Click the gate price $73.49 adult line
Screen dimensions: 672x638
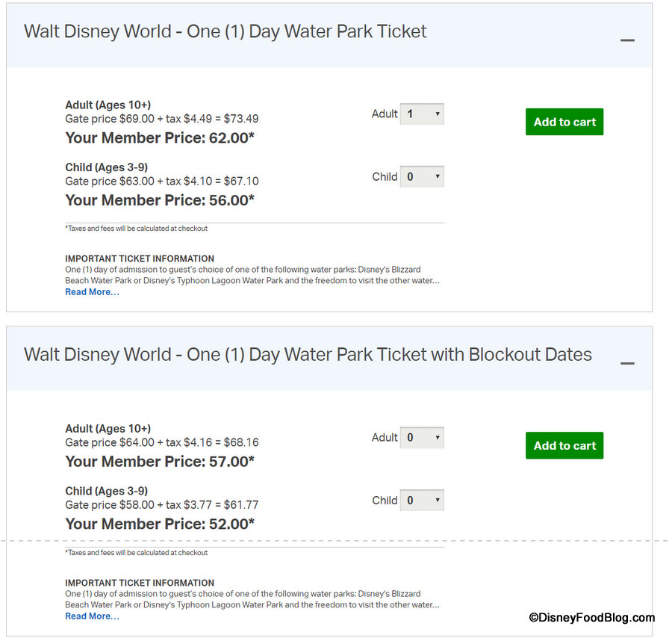(162, 119)
